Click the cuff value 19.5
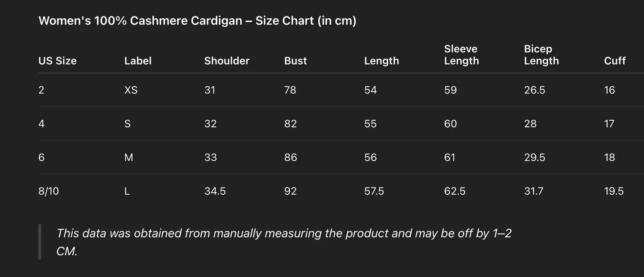The width and height of the screenshot is (644, 277). click(614, 191)
